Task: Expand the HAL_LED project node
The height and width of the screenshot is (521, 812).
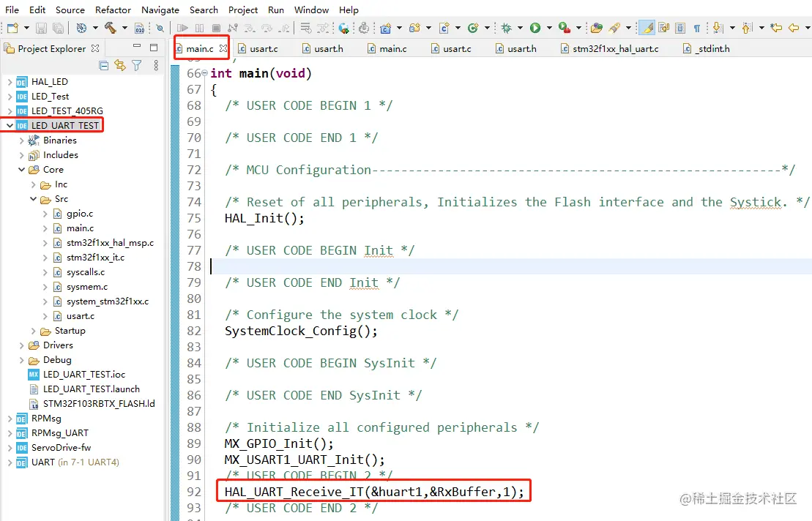Action: coord(10,82)
